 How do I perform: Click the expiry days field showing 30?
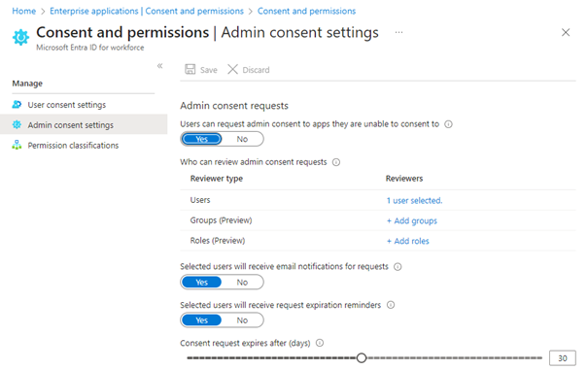[563, 358]
